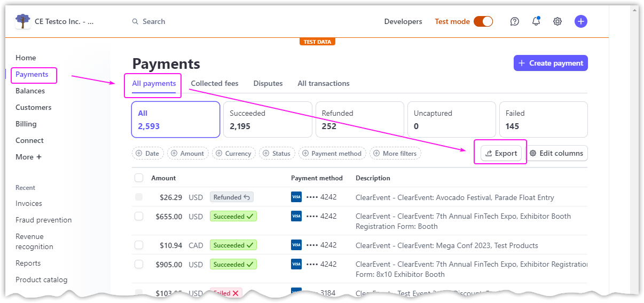Check the $26.29 refunded payment checkbox
The height and width of the screenshot is (303, 644).
click(139, 197)
